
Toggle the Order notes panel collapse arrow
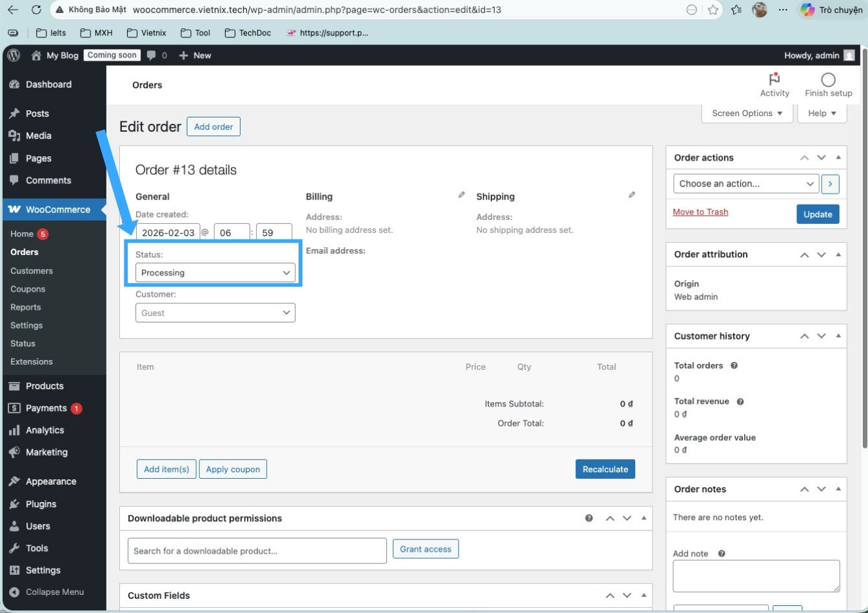[x=838, y=489]
